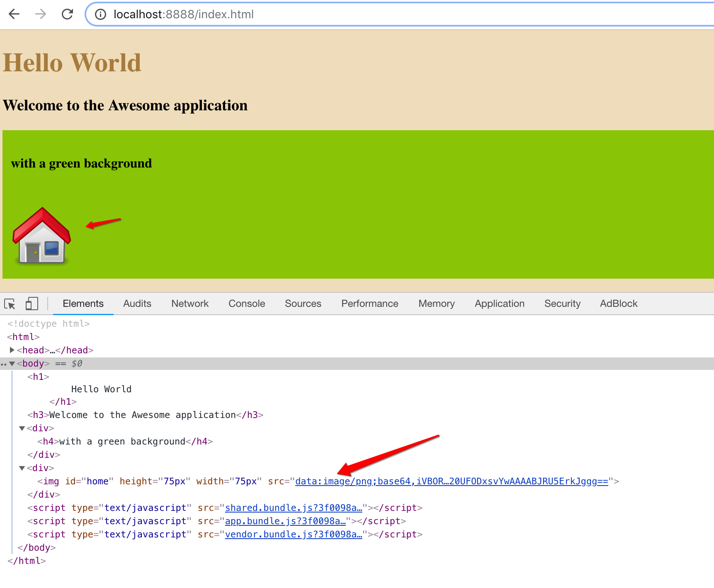Select the 'Hello World' text node
Viewport: 714px width, 588px height.
[101, 389]
